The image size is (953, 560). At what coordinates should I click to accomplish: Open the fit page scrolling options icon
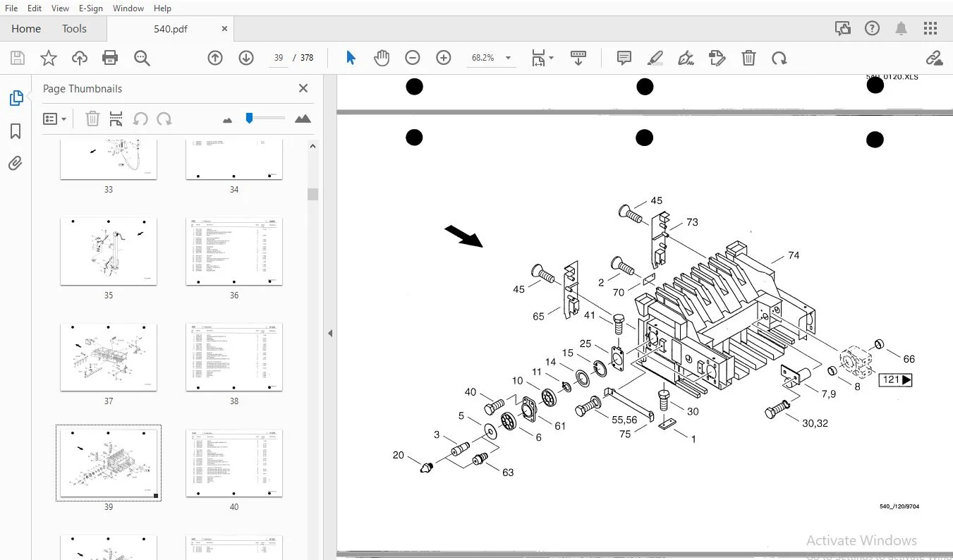click(x=542, y=58)
